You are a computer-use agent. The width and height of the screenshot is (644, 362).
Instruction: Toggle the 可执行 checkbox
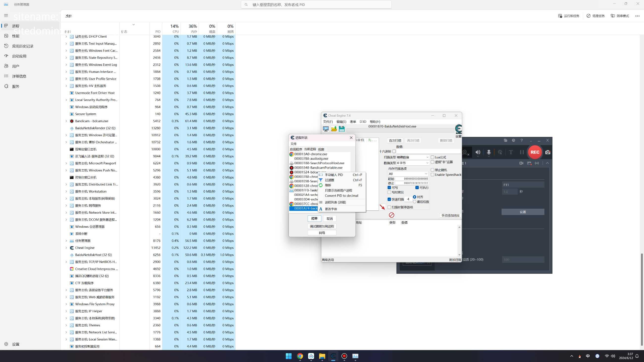coord(417,188)
